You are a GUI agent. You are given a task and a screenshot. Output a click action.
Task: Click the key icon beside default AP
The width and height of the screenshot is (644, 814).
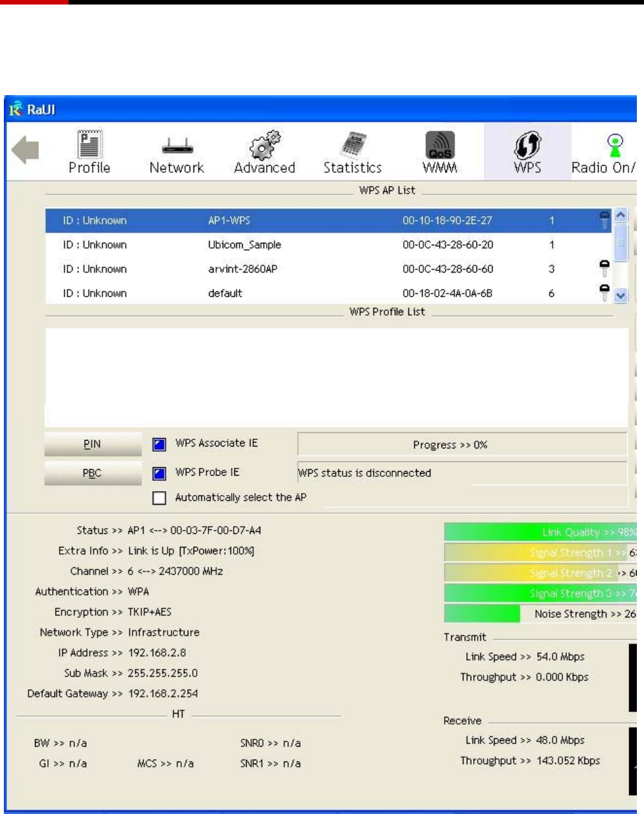[604, 292]
